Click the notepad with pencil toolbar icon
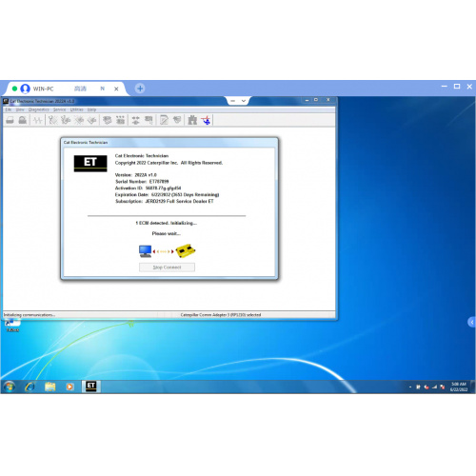Screen dimensions: 476x476 164,120
